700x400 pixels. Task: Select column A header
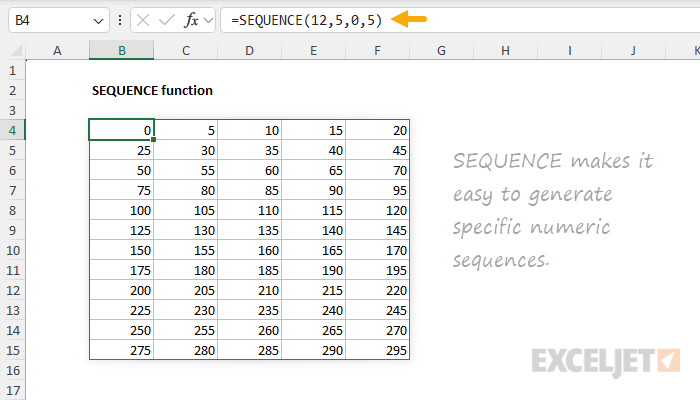point(57,50)
